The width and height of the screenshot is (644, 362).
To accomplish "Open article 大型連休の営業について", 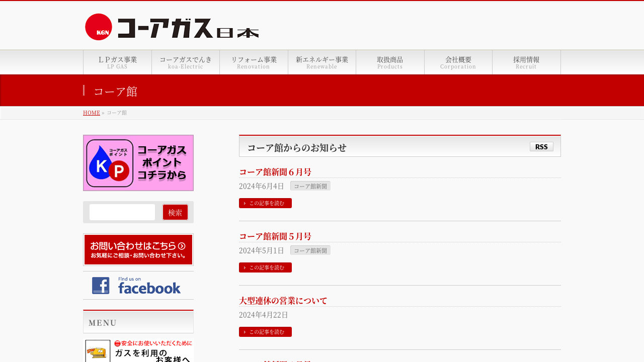I will tap(283, 301).
